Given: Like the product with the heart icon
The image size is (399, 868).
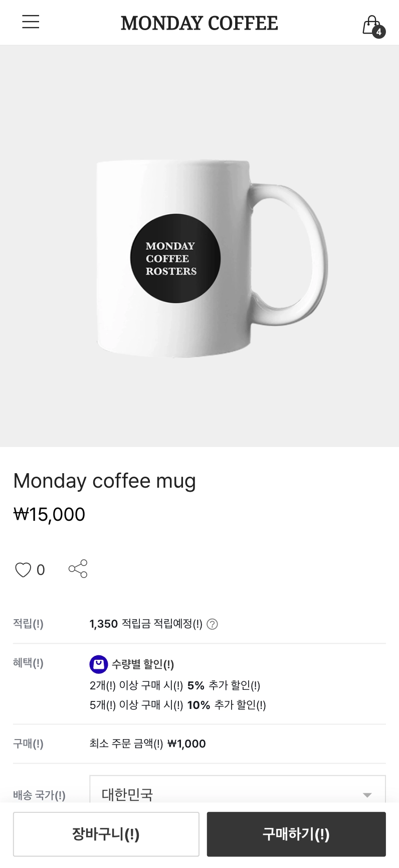Looking at the screenshot, I should coord(23,569).
